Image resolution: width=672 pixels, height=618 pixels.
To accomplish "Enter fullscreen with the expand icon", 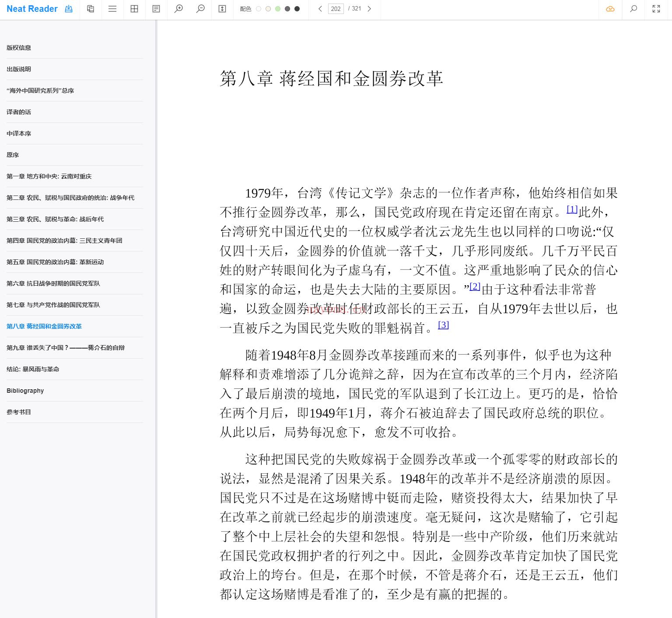I will point(656,9).
